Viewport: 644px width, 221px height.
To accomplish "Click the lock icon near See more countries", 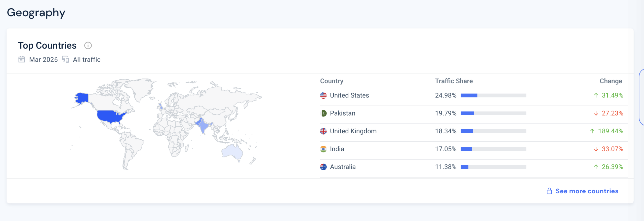I will pyautogui.click(x=549, y=191).
